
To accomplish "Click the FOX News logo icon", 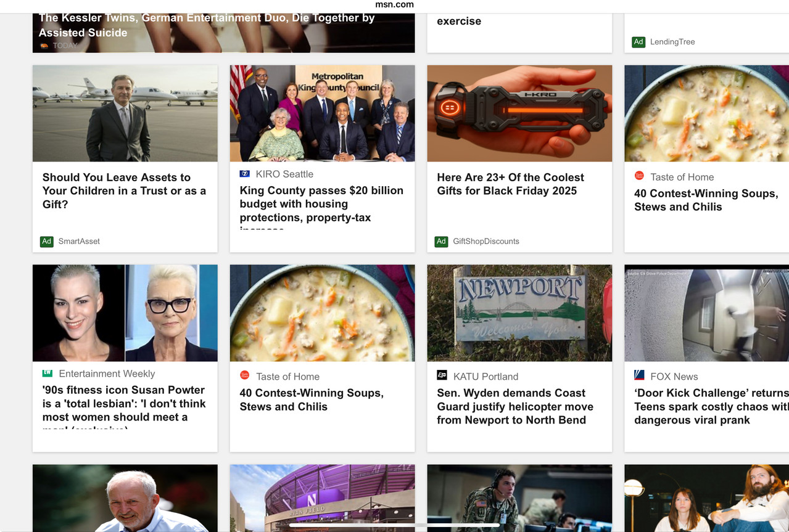I will (640, 376).
